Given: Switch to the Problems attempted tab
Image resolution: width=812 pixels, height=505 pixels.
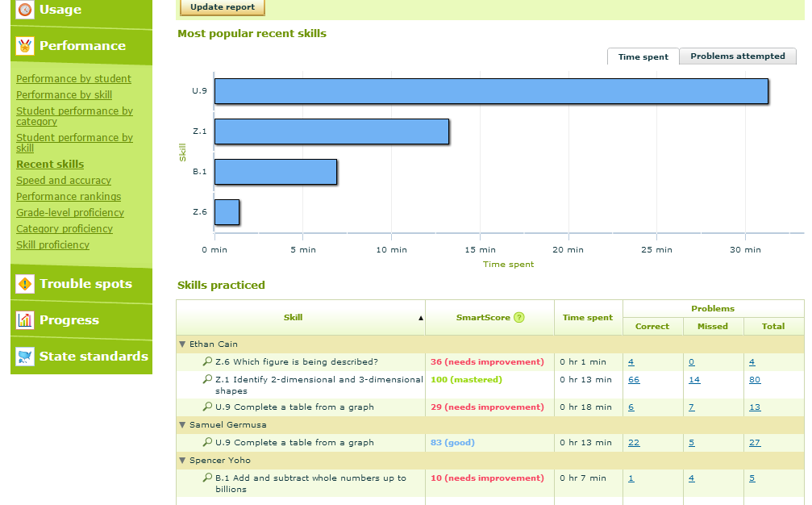Looking at the screenshot, I should (737, 56).
